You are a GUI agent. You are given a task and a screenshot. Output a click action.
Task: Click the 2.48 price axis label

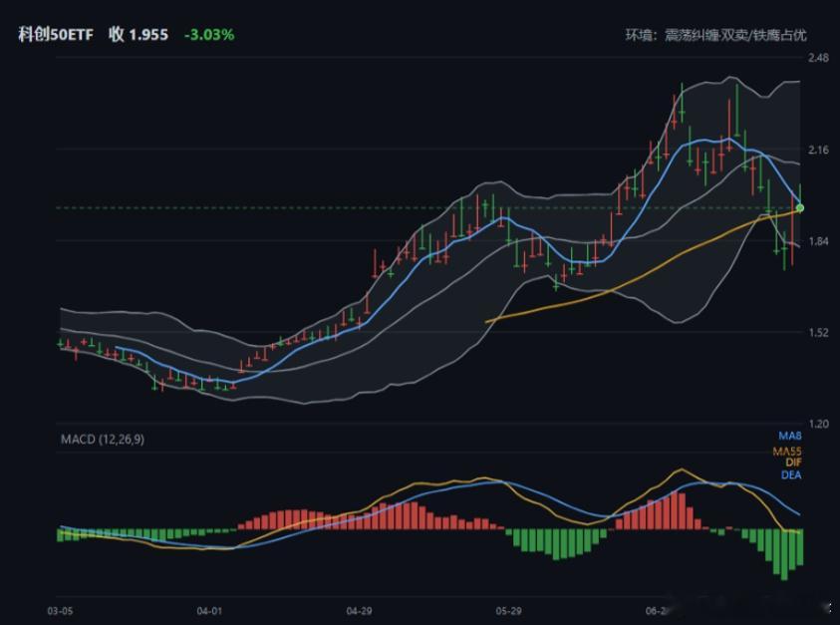818,58
